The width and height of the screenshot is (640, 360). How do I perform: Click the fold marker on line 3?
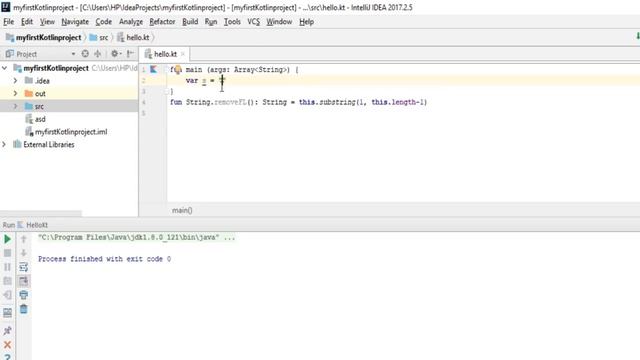pyautogui.click(x=167, y=91)
